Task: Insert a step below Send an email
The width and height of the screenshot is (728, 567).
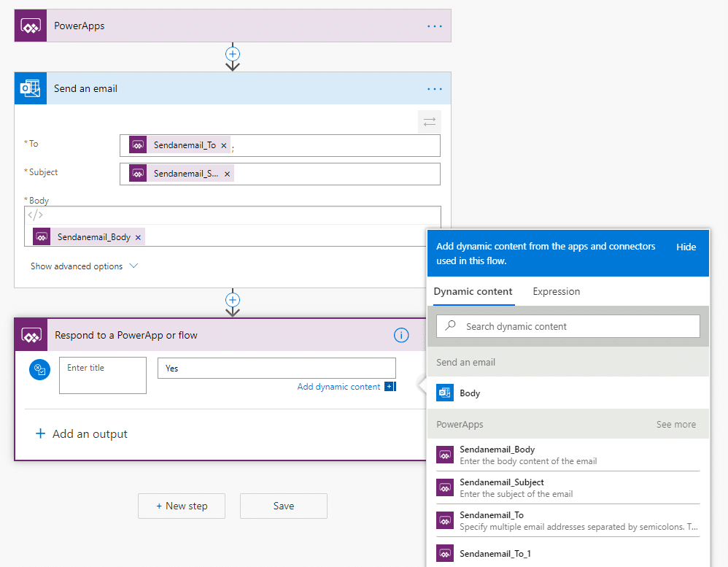Action: pyautogui.click(x=233, y=300)
